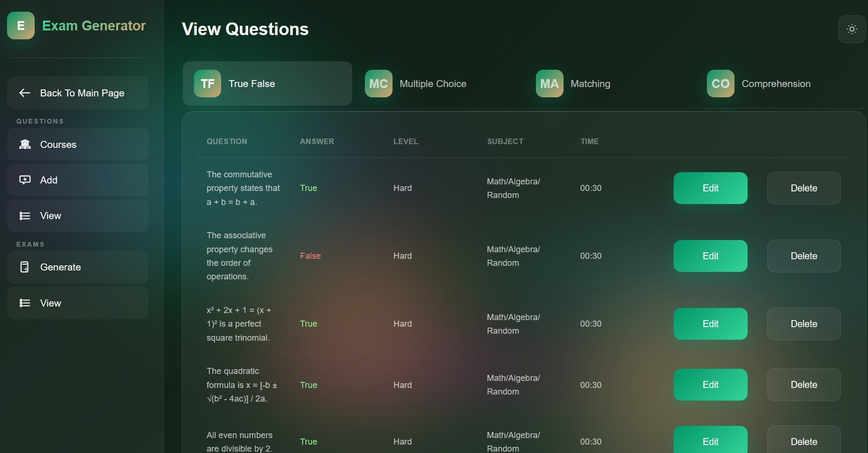Delete the perfect square trinomial question
The width and height of the screenshot is (868, 453).
804,324
